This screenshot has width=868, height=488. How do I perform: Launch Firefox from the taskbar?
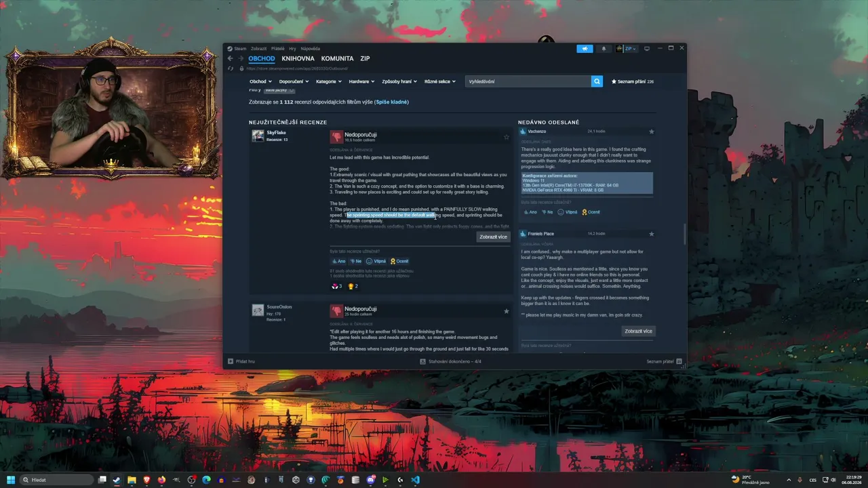[x=161, y=480]
